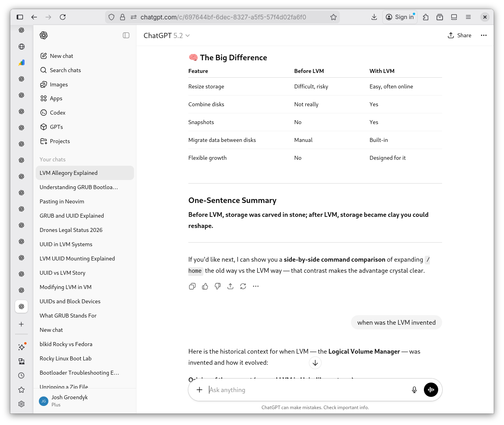
Task: Click the plus attach icon in the prompt box
Action: tap(199, 390)
